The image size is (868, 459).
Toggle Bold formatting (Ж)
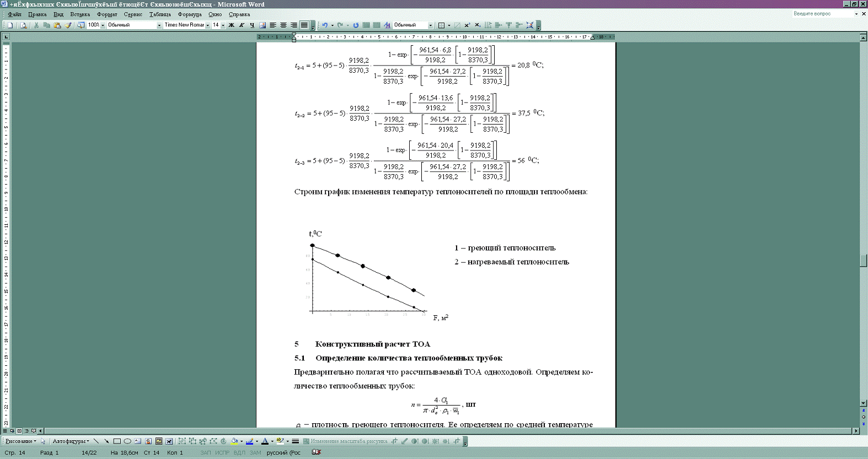pos(232,25)
